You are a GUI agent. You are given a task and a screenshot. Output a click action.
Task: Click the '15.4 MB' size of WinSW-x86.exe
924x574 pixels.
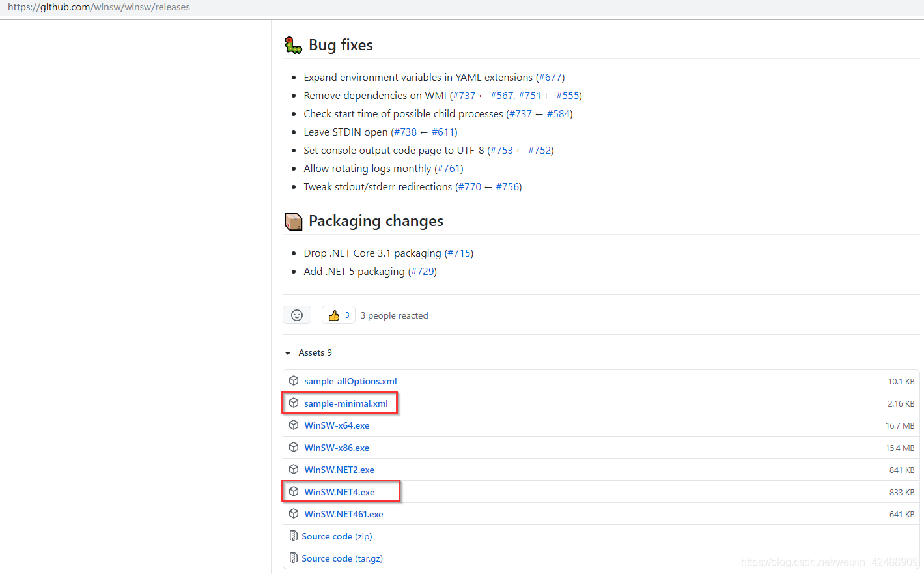(900, 448)
